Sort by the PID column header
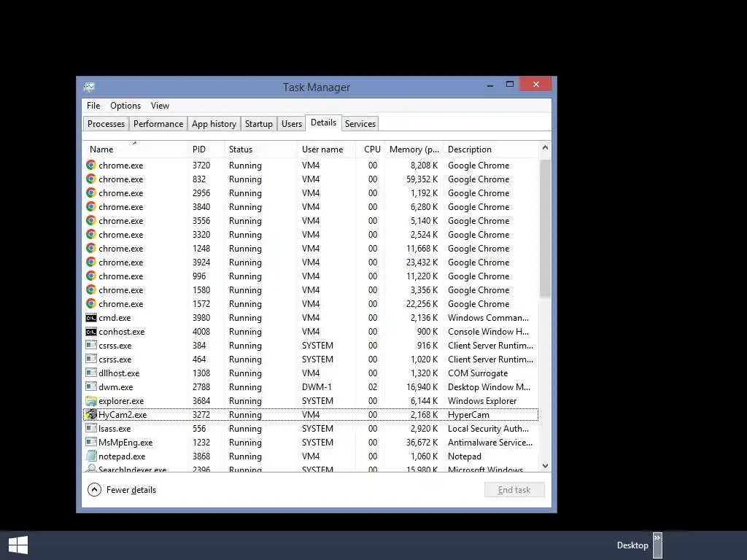 [206, 149]
